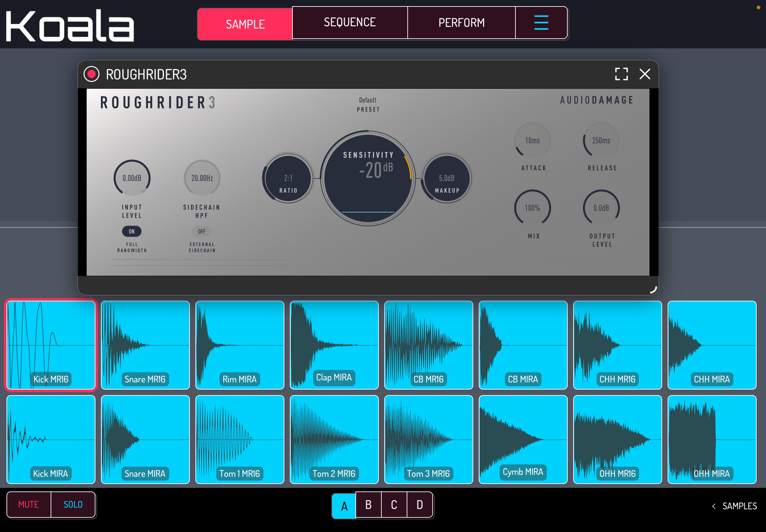Image resolution: width=766 pixels, height=532 pixels.
Task: Trigger the Clap MIRA pad
Action: coord(334,345)
